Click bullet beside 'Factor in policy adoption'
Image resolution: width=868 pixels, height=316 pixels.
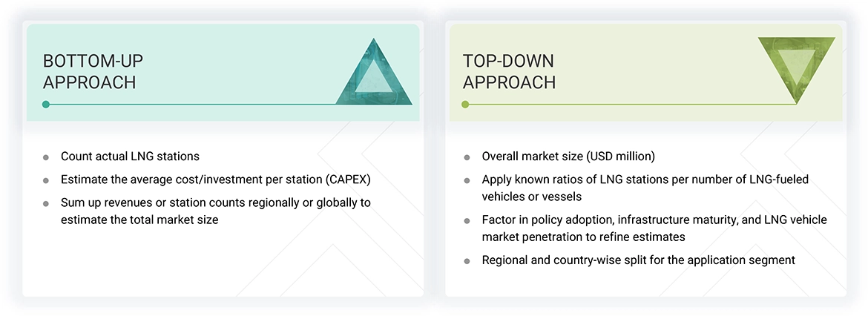467,221
